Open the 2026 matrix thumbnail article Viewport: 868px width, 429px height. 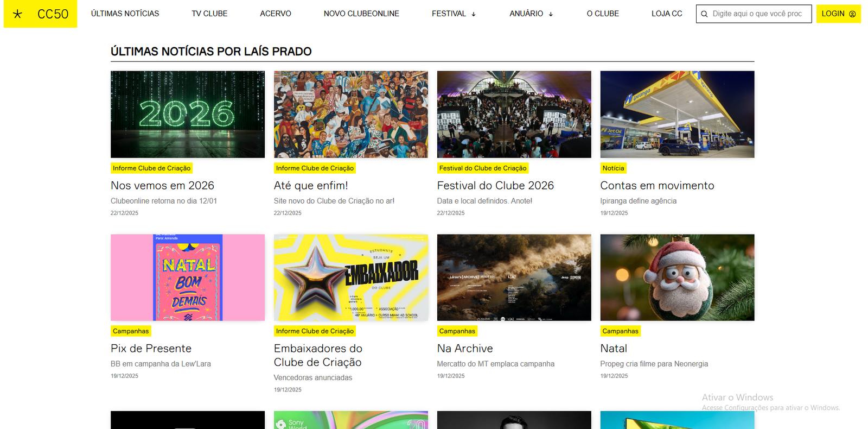(188, 115)
